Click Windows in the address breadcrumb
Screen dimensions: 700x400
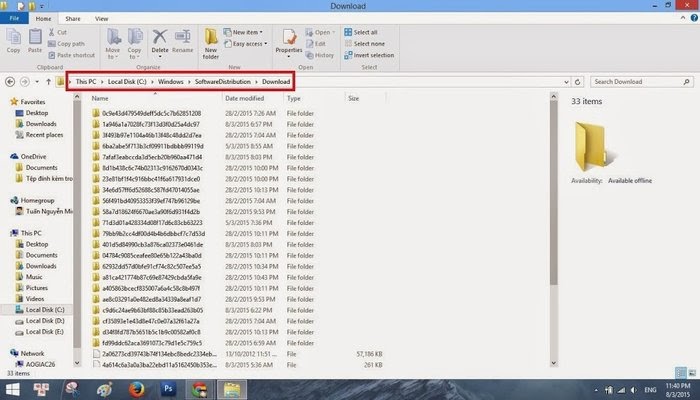171,82
